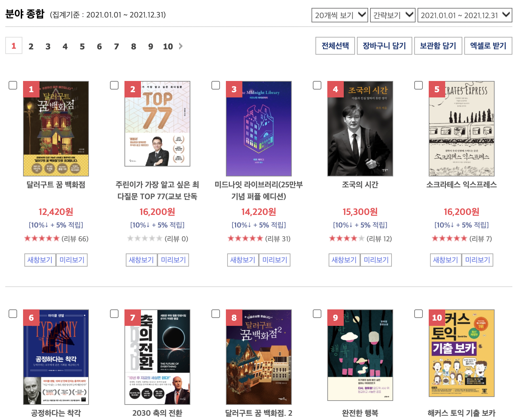This screenshot has width=515, height=420.
Task: Open the 달러구트 꿈 백화점 2 cover
Action: pyautogui.click(x=259, y=357)
